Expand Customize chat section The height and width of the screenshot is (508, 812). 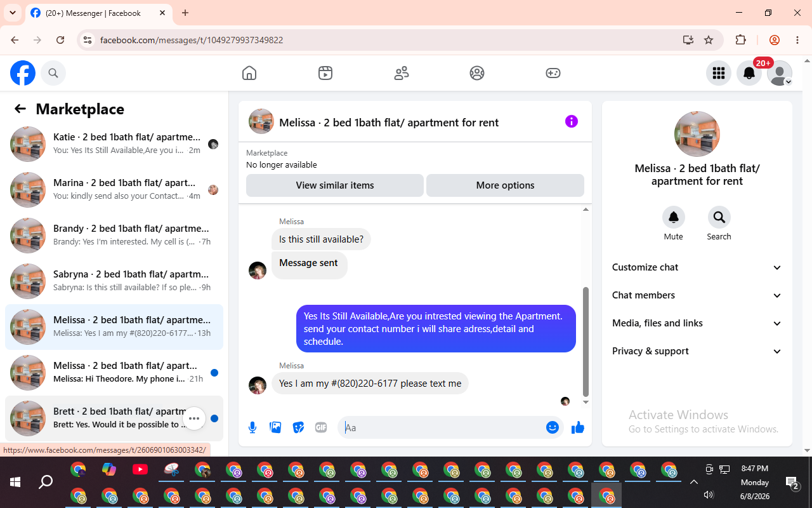(x=697, y=267)
